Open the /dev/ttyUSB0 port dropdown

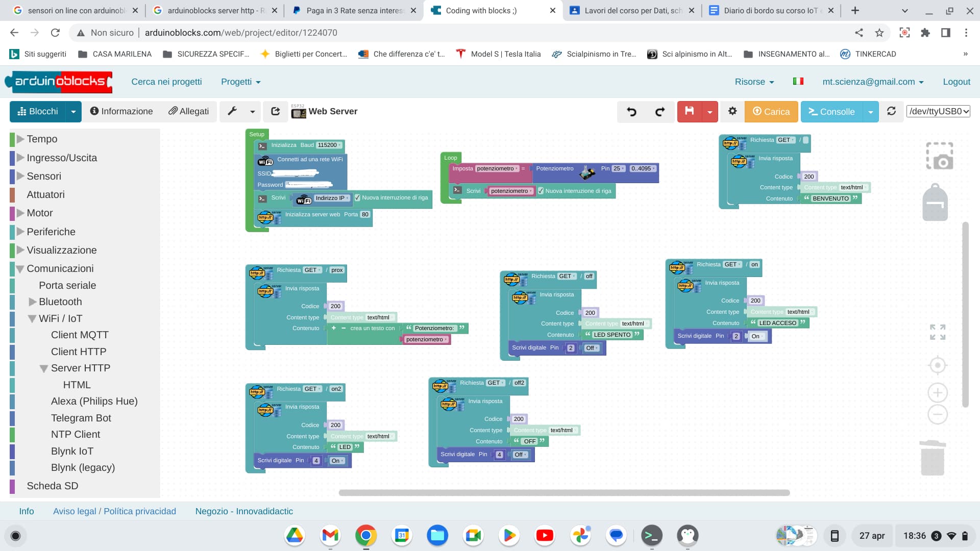point(938,111)
